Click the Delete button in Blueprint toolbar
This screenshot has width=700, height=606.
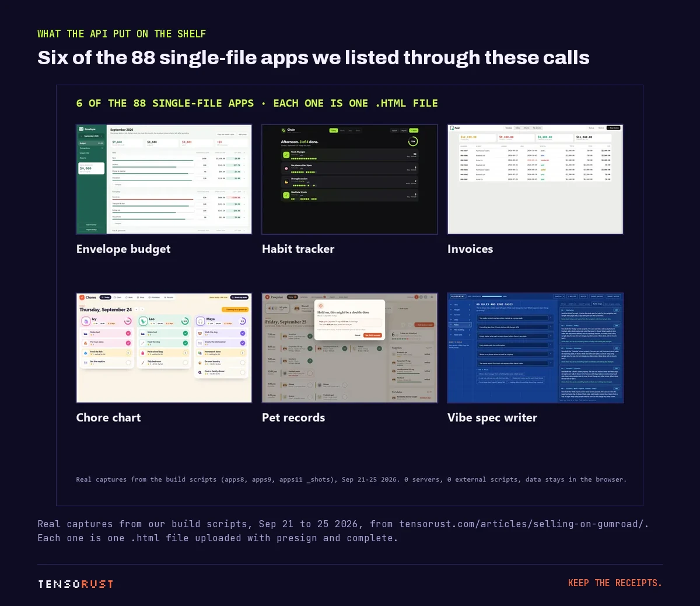[583, 297]
